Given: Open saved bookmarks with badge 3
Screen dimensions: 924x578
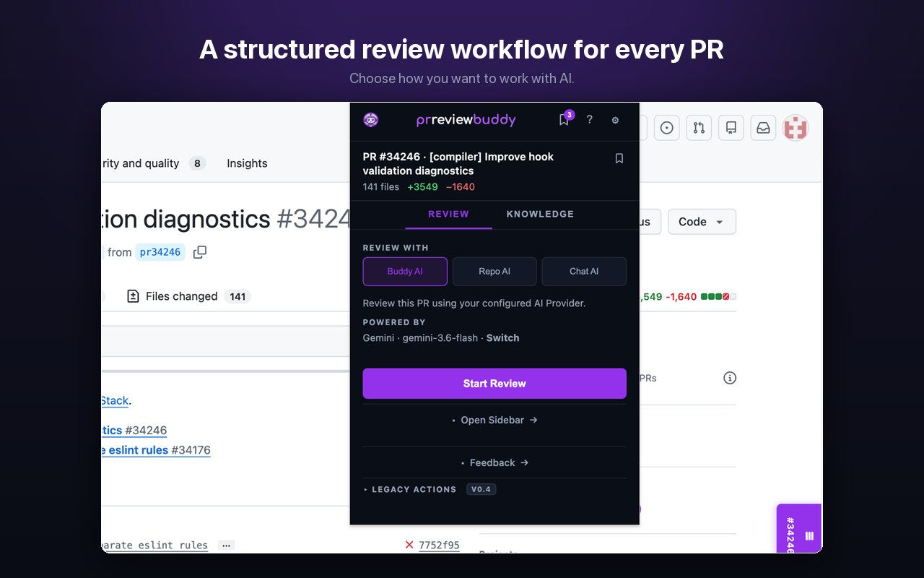Looking at the screenshot, I should (565, 119).
